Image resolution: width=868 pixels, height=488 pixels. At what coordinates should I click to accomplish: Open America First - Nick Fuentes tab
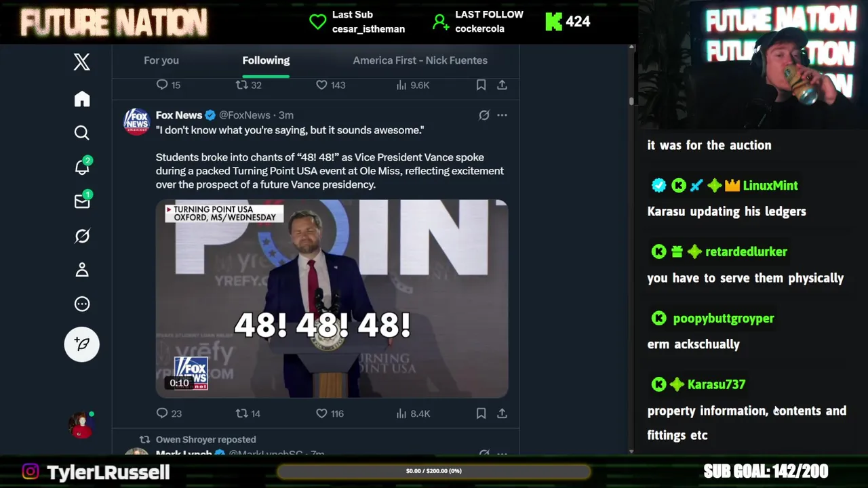420,60
